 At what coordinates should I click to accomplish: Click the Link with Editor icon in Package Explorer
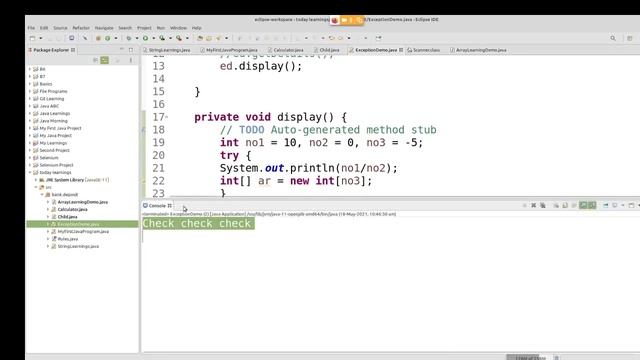pyautogui.click(x=105, y=60)
